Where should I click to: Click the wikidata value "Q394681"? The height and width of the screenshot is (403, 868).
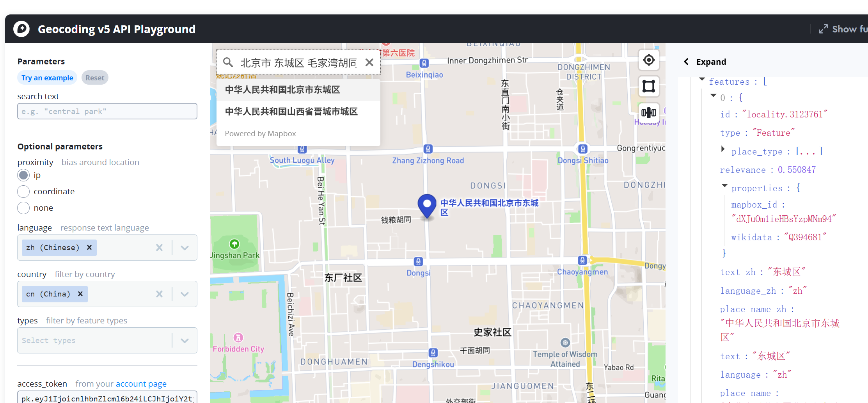tap(805, 237)
